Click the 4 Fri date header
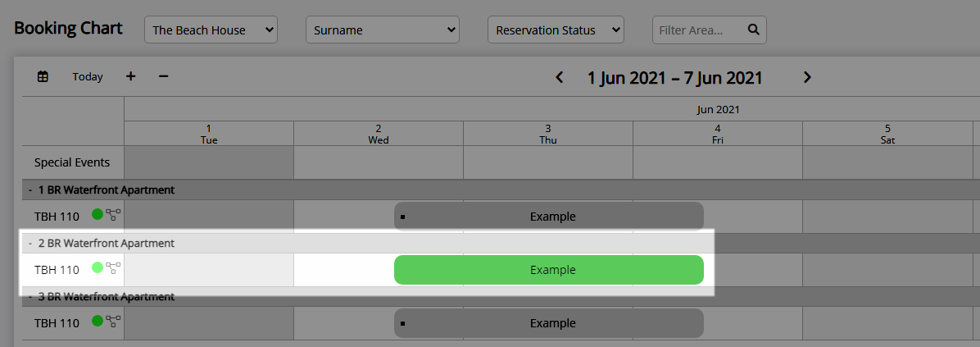This screenshot has height=347, width=980. coord(718,134)
